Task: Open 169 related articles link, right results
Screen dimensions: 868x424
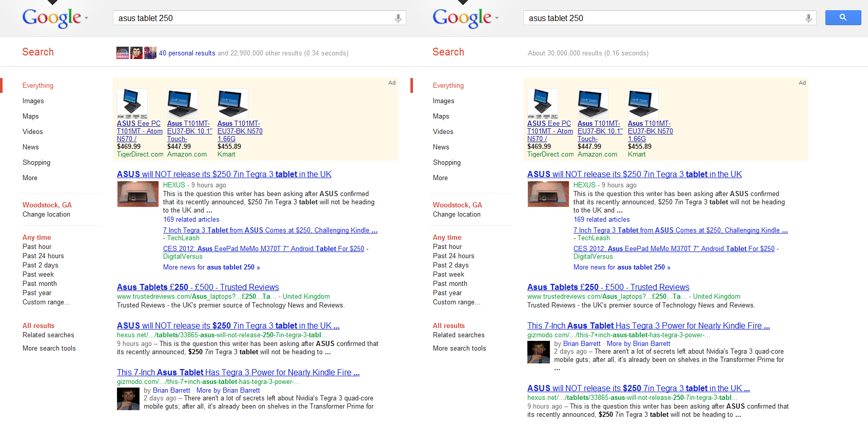Action: (x=602, y=220)
